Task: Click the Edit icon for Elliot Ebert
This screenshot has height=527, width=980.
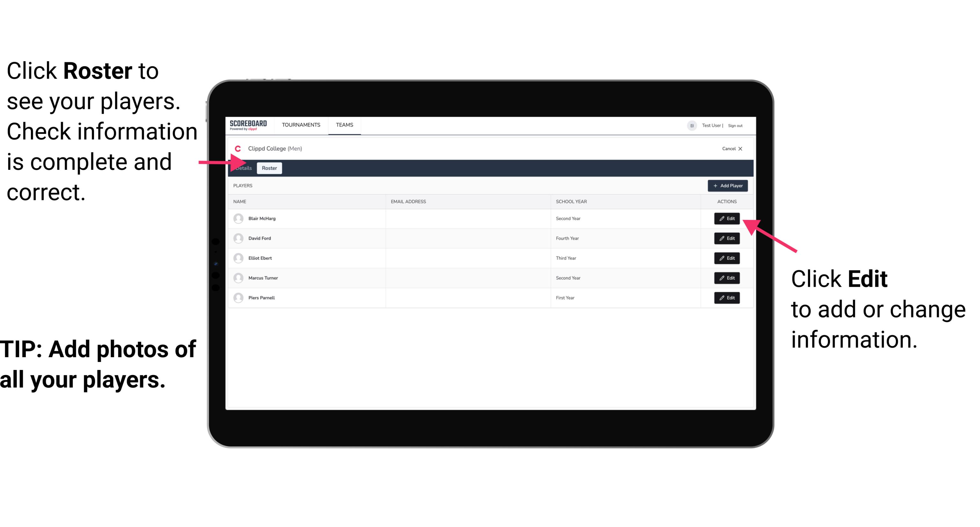Action: pos(727,258)
